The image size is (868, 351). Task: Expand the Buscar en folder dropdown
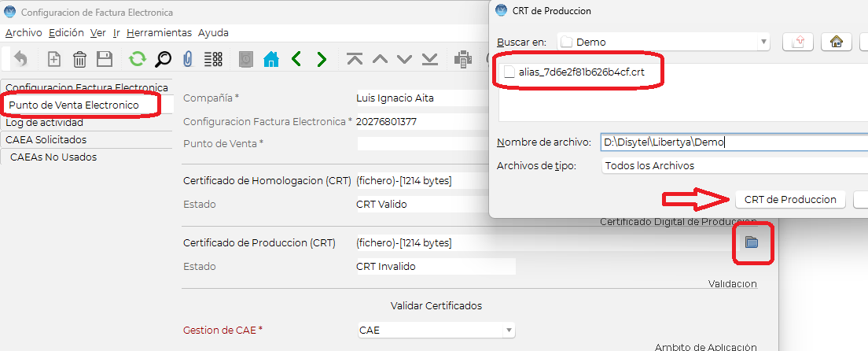pos(764,42)
